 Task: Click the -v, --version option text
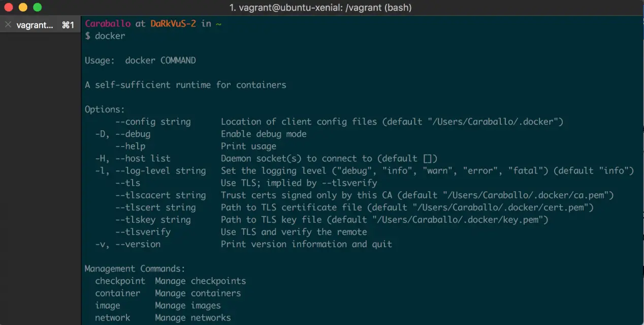[127, 244]
